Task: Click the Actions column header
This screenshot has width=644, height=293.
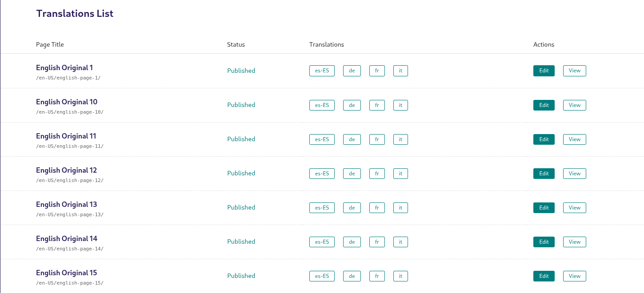Action: [544, 44]
